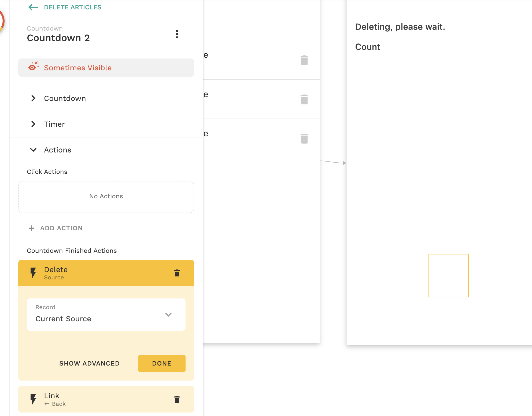Remove the Link Back action with trash icon
The width and height of the screenshot is (532, 416).
coord(177,399)
